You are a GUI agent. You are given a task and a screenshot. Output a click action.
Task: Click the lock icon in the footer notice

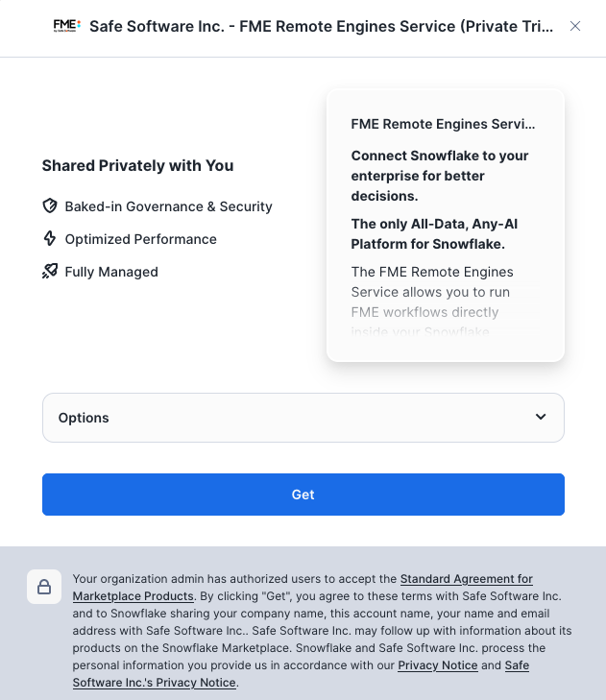pos(44,587)
